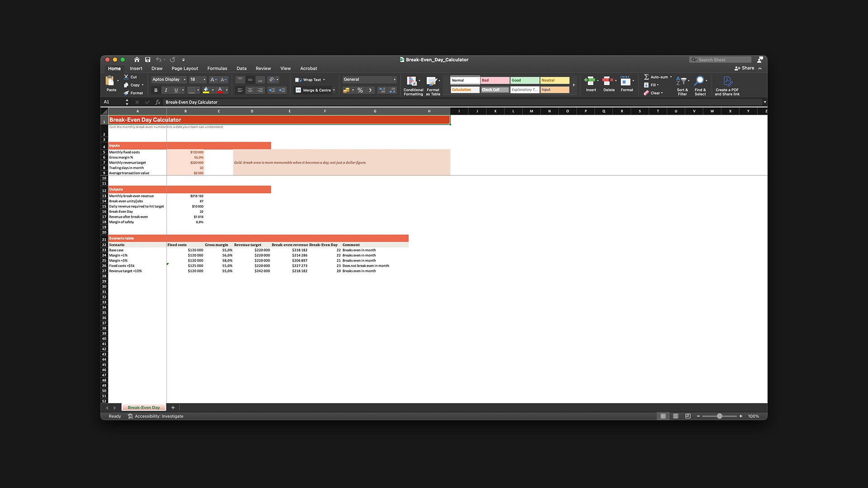The height and width of the screenshot is (488, 868).
Task: Click the Conditional Formatting icon
Action: [412, 81]
